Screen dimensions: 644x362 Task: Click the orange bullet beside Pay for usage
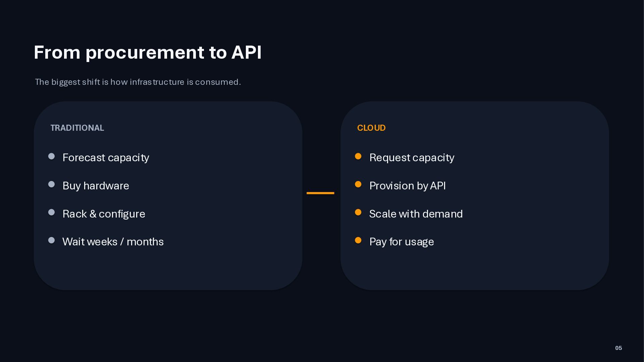358,240
